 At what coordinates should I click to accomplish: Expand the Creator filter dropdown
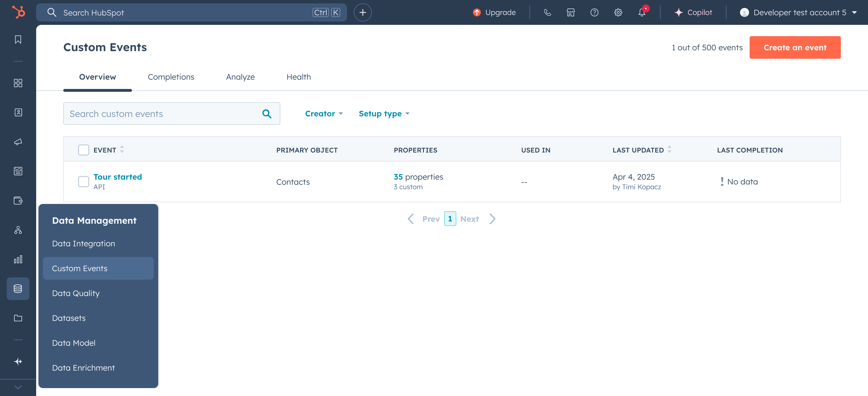click(324, 114)
